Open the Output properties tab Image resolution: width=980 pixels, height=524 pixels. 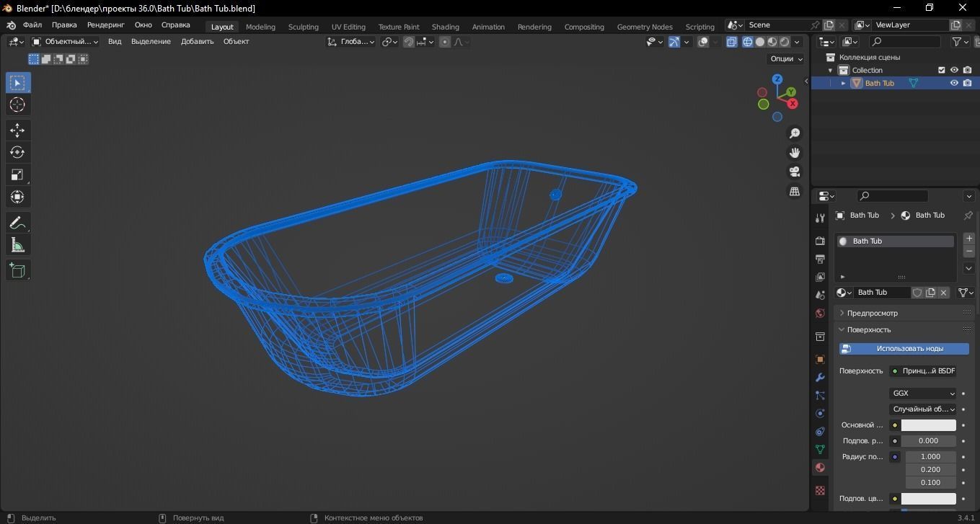click(x=820, y=259)
